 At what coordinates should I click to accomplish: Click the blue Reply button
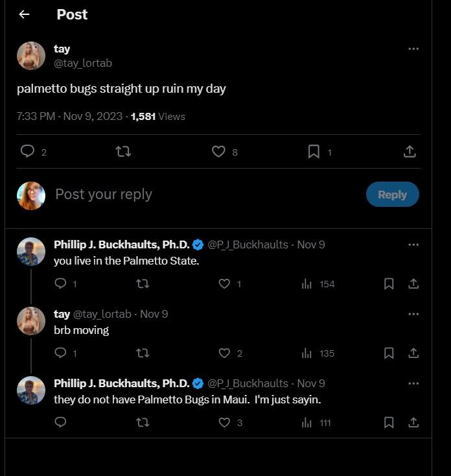(x=393, y=195)
